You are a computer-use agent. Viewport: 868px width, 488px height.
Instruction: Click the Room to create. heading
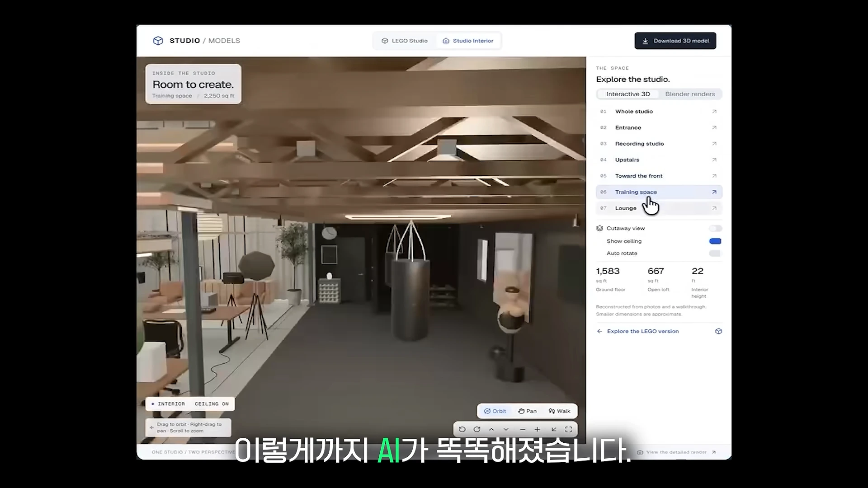point(193,84)
